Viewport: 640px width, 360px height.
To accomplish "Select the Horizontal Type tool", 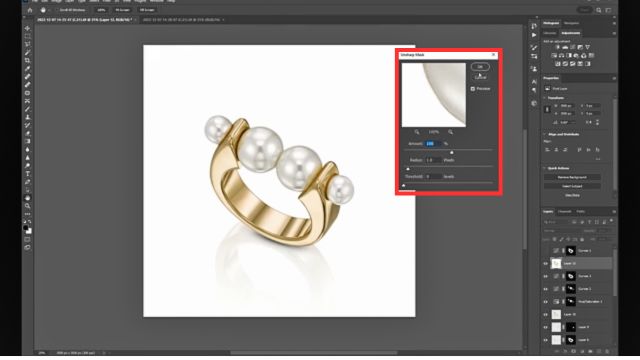I will tap(27, 174).
